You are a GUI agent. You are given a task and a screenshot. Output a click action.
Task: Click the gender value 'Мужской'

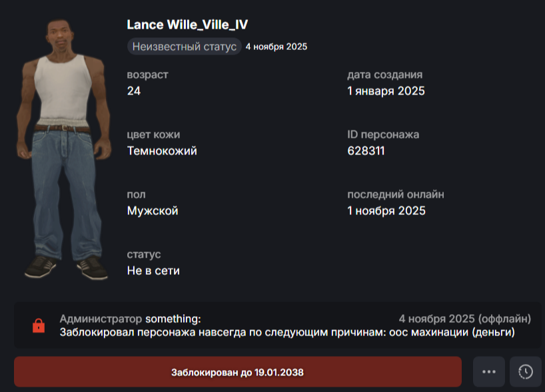click(153, 211)
